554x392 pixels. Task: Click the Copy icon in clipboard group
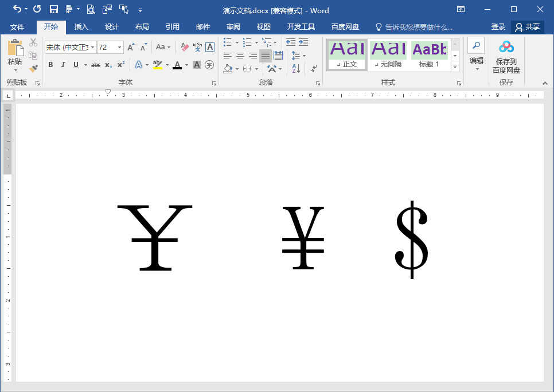click(33, 56)
